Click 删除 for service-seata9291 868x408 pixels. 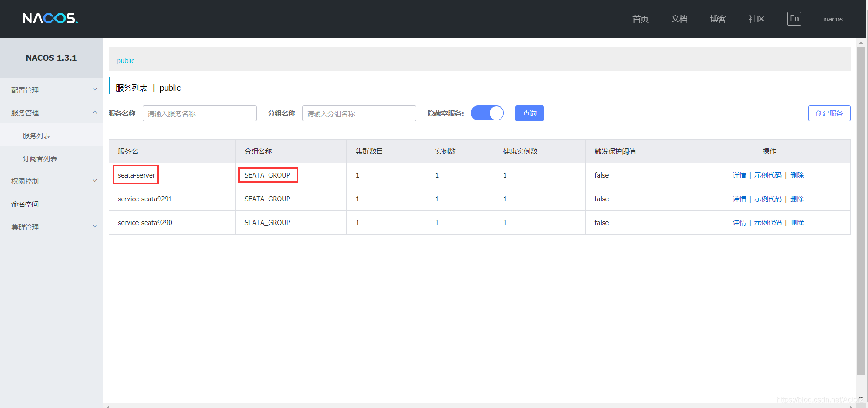(x=797, y=199)
